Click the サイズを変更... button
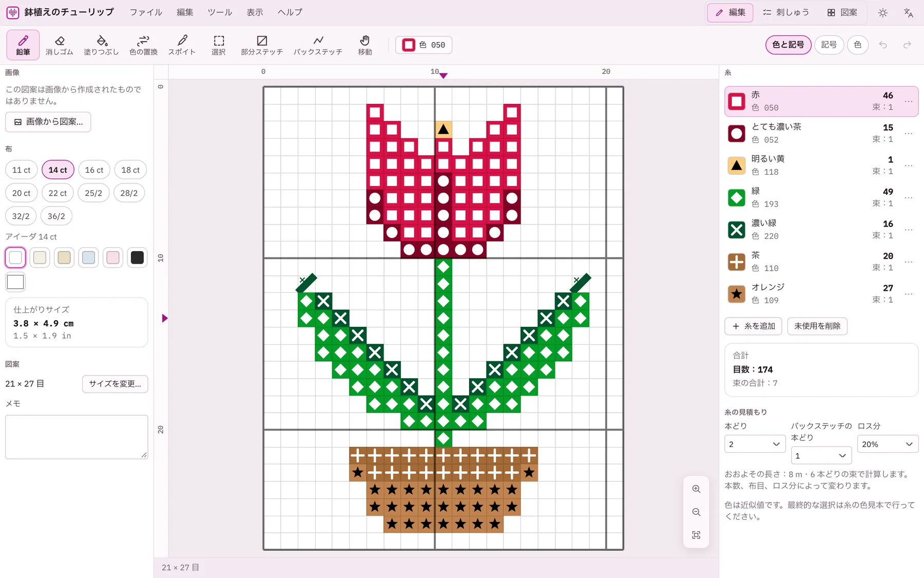Screen dimensions: 924x578 click(x=115, y=384)
